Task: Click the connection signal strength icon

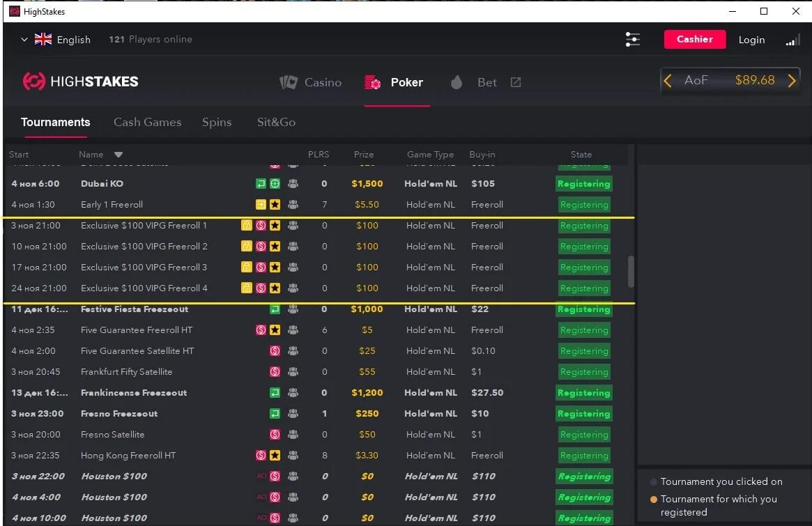Action: coord(793,40)
